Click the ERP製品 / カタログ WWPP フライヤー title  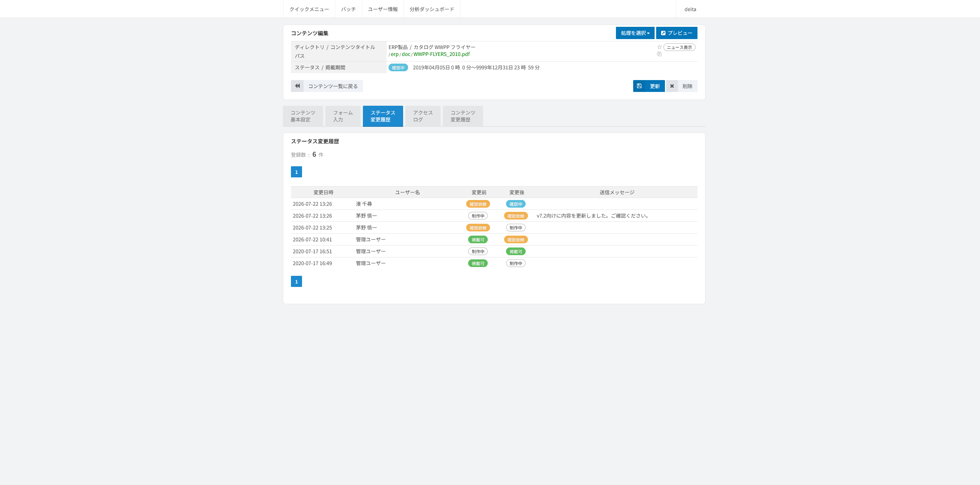pyautogui.click(x=432, y=47)
